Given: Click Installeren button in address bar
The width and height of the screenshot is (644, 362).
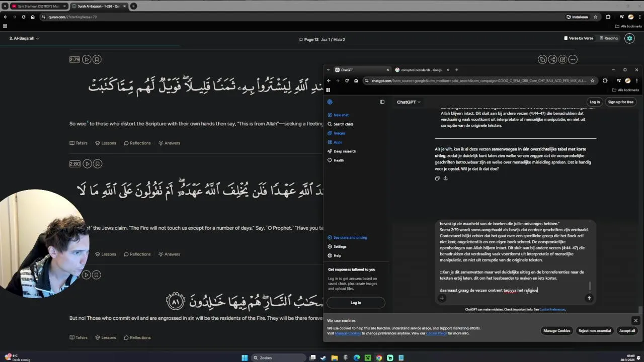Looking at the screenshot, I should [577, 17].
